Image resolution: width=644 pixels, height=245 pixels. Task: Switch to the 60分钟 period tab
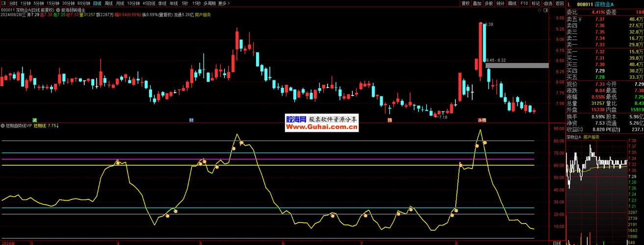coord(84,3)
